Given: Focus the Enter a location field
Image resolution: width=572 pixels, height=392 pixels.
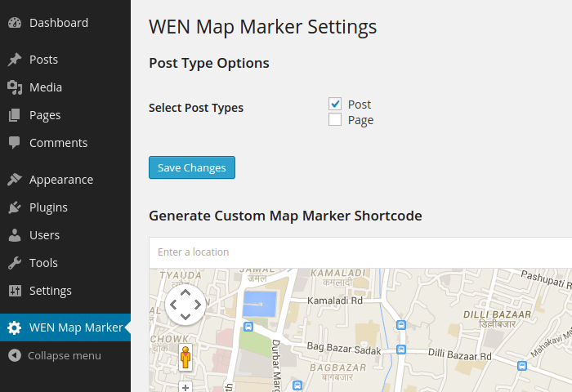Looking at the screenshot, I should coord(360,252).
